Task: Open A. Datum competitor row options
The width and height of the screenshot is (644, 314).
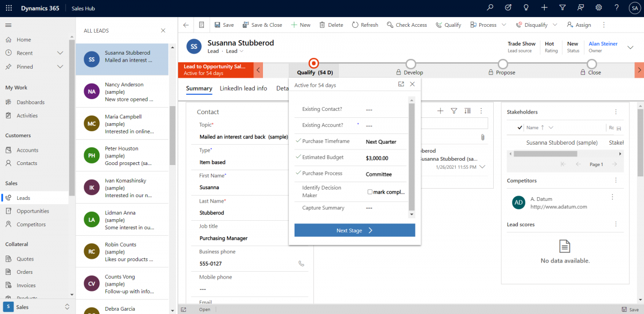Action: pyautogui.click(x=612, y=197)
